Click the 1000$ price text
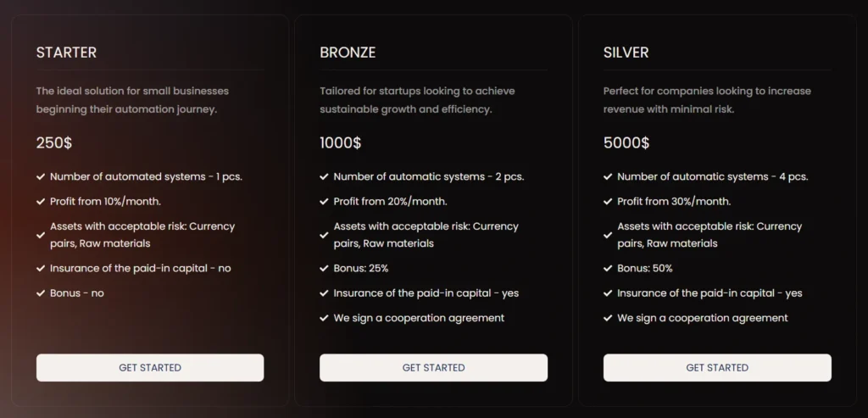This screenshot has height=418, width=868. pos(340,142)
